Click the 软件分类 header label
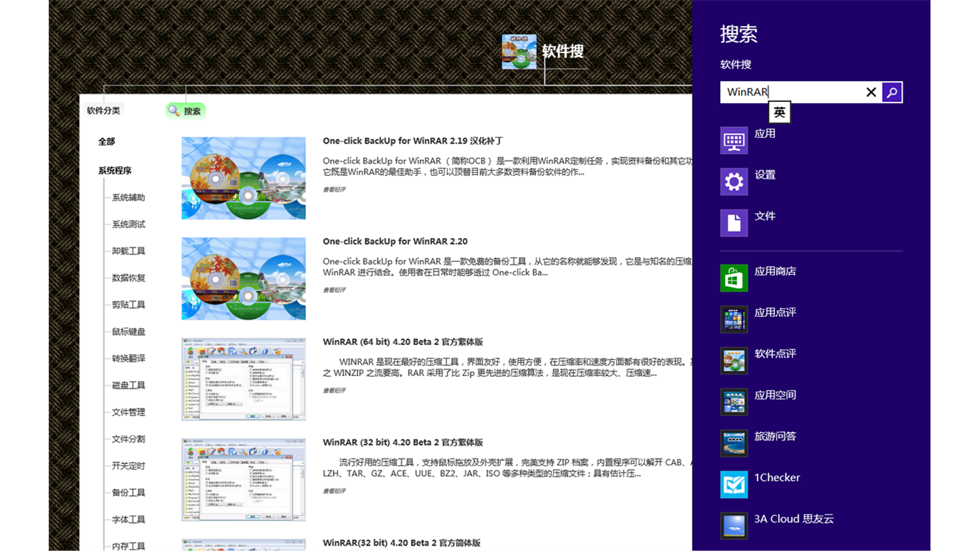Image resolution: width=980 pixels, height=551 pixels. [103, 110]
